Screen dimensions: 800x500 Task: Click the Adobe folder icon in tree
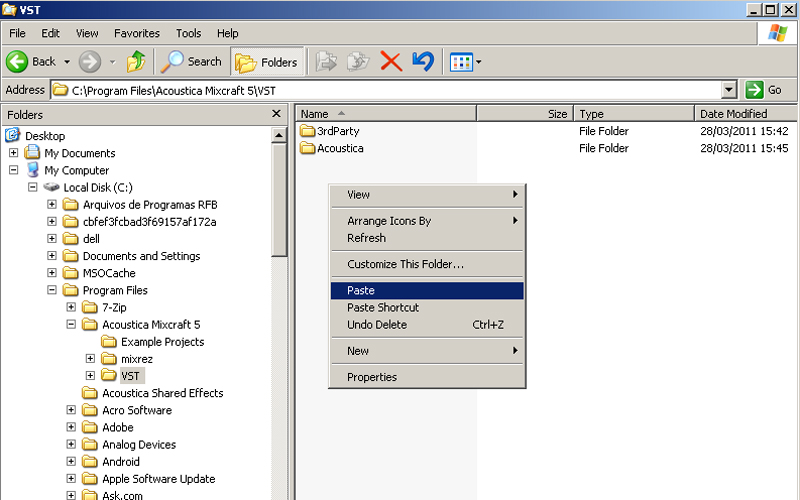point(90,427)
